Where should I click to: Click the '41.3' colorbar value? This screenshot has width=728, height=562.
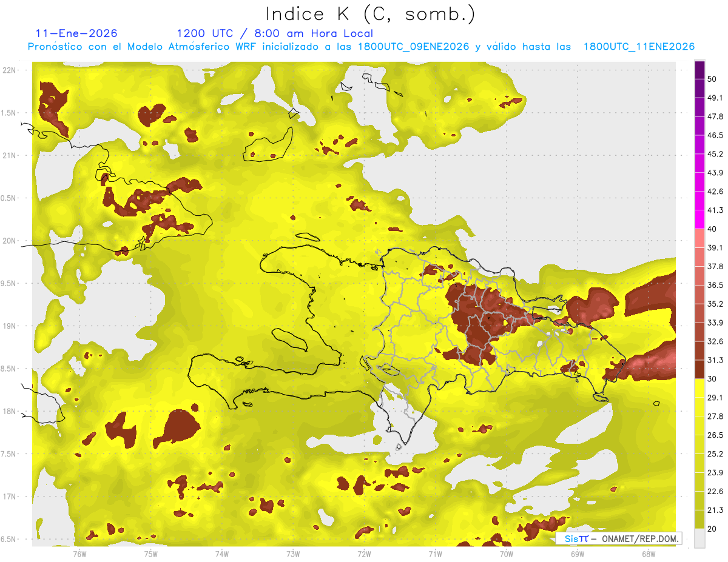click(x=716, y=210)
